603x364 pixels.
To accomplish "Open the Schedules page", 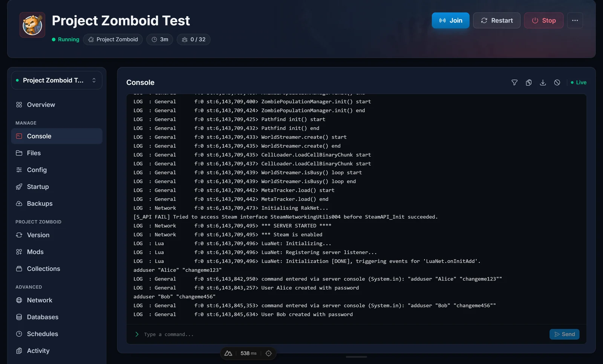I will point(57,334).
